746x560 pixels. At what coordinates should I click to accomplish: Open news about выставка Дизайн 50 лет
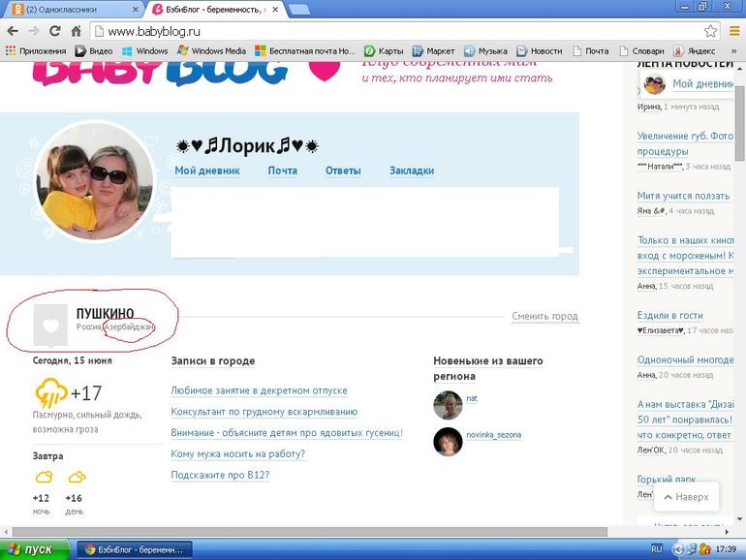point(685,420)
